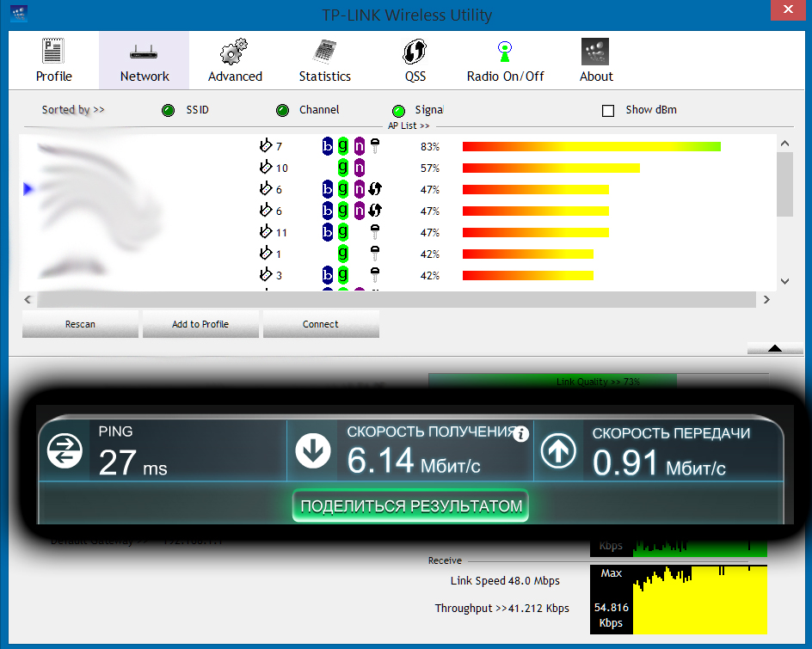Click the 802.11n badge on channel 7 row
Viewport: 812px width, 649px height.
(360, 146)
